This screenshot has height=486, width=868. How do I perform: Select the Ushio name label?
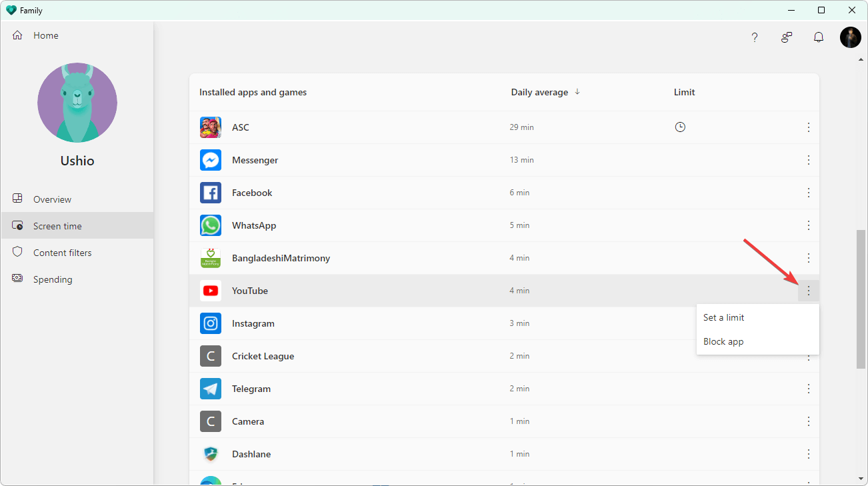pyautogui.click(x=77, y=161)
